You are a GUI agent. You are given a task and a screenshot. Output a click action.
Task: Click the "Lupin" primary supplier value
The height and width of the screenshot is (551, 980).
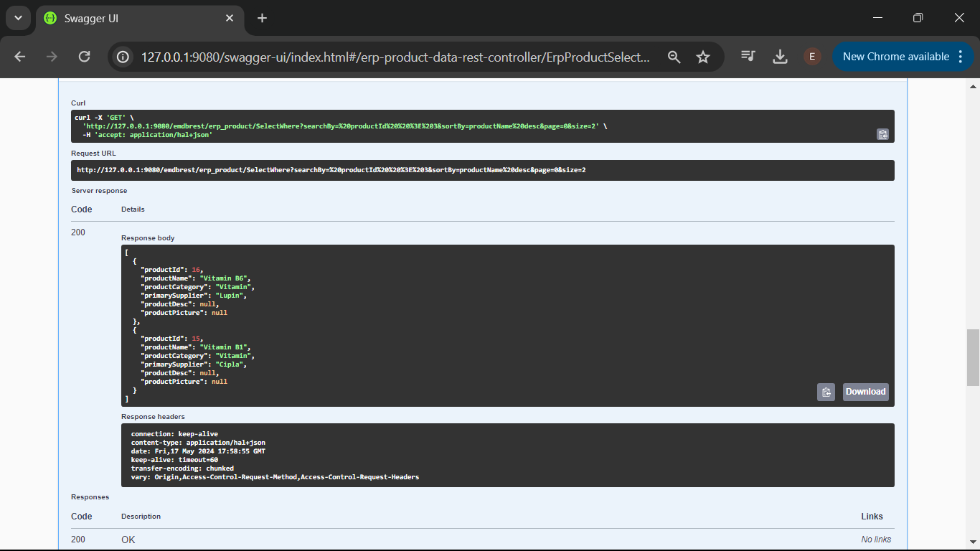coord(231,296)
